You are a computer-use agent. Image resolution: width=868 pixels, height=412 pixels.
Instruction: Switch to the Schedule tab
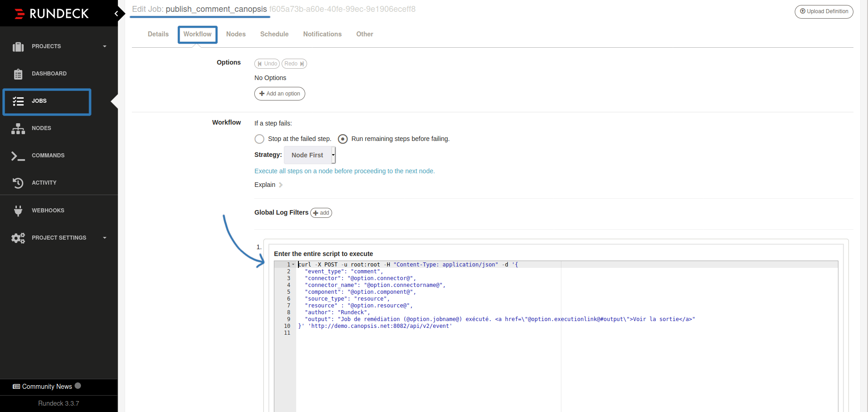274,34
